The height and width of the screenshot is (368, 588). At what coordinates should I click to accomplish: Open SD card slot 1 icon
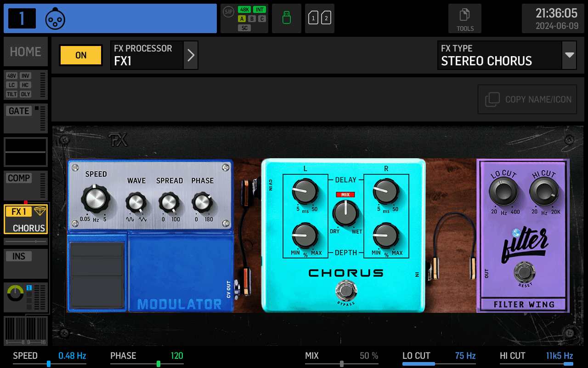click(x=313, y=18)
